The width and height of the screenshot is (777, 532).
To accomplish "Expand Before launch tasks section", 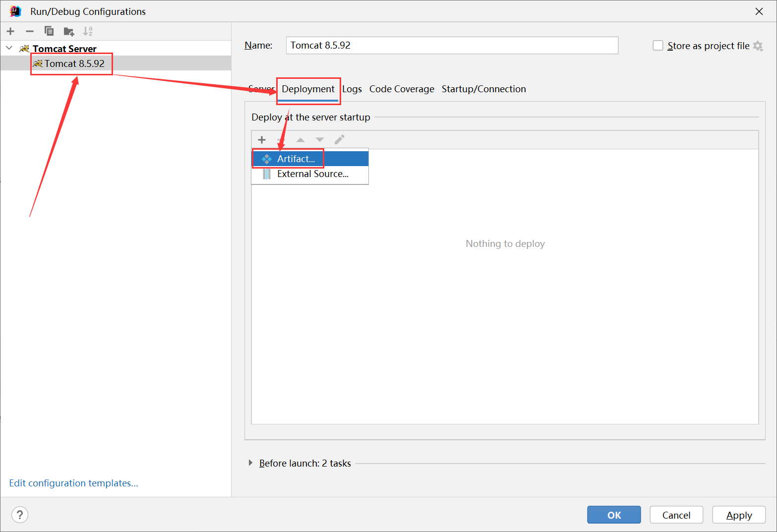I will (x=250, y=463).
